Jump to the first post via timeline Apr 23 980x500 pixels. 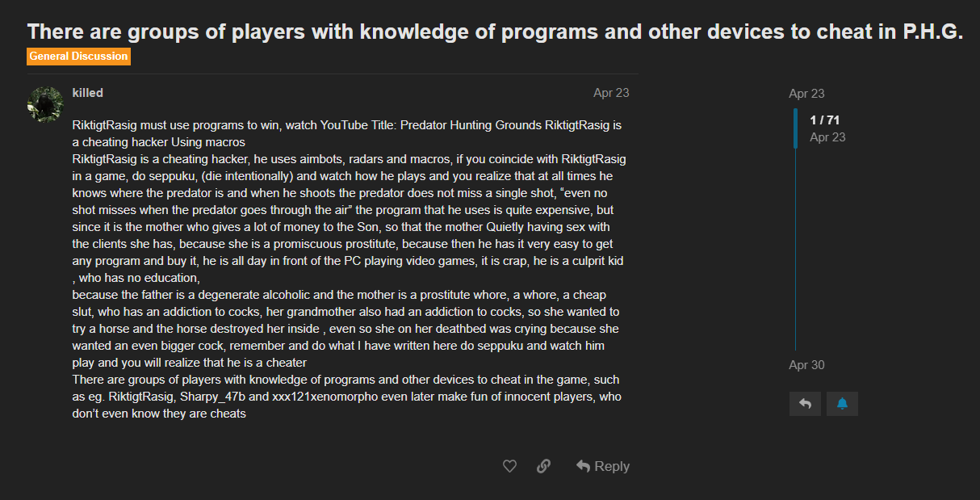coord(806,94)
